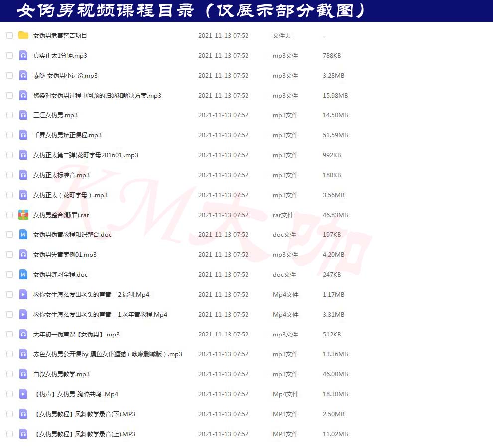
Task: Tick the checkbox for 女伪男危害警告项目 folder
Action: pos(9,35)
